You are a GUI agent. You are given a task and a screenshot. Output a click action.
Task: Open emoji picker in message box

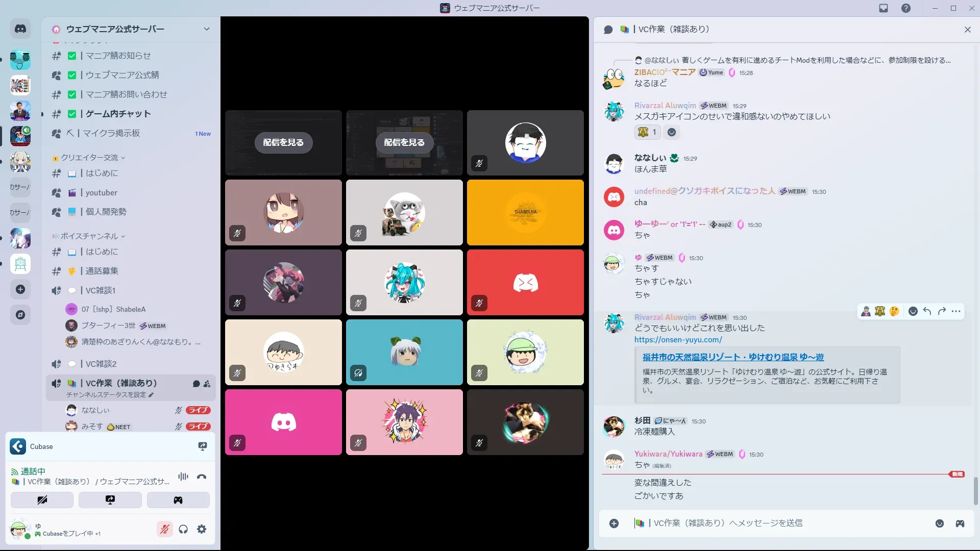tap(940, 523)
